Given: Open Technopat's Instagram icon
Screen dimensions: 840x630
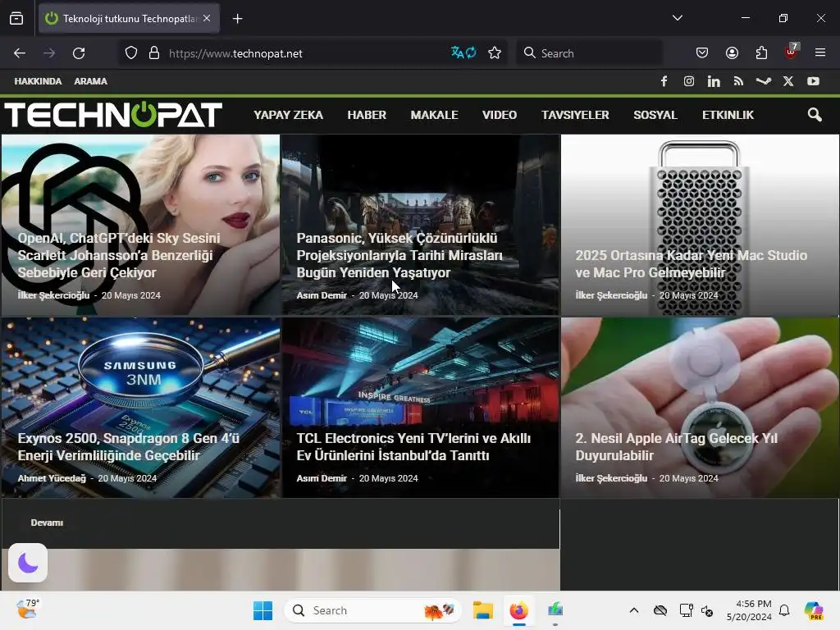Looking at the screenshot, I should [x=689, y=81].
